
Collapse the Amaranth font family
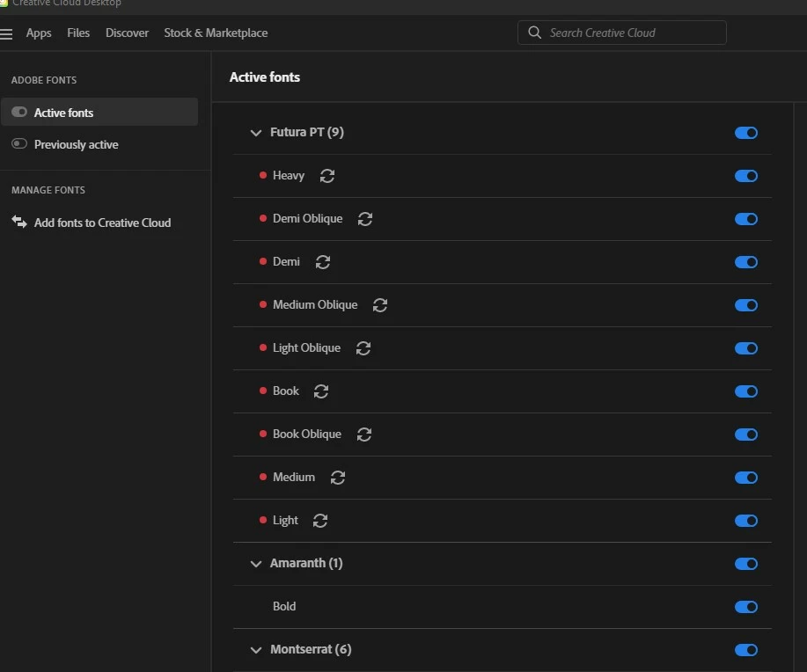256,564
